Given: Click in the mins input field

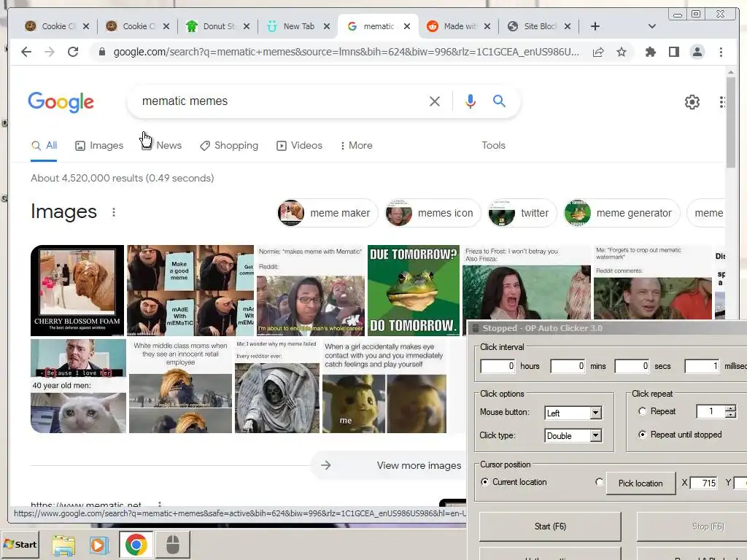Looking at the screenshot, I should pos(568,366).
